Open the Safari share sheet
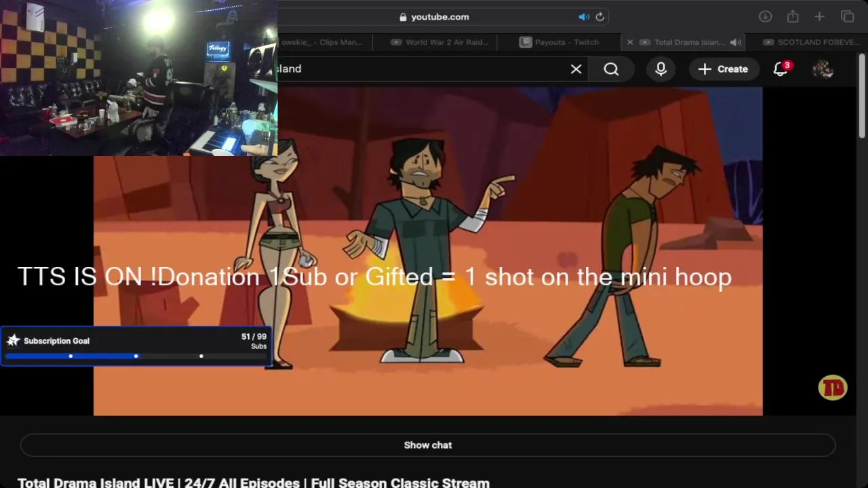The image size is (868, 488). (793, 17)
